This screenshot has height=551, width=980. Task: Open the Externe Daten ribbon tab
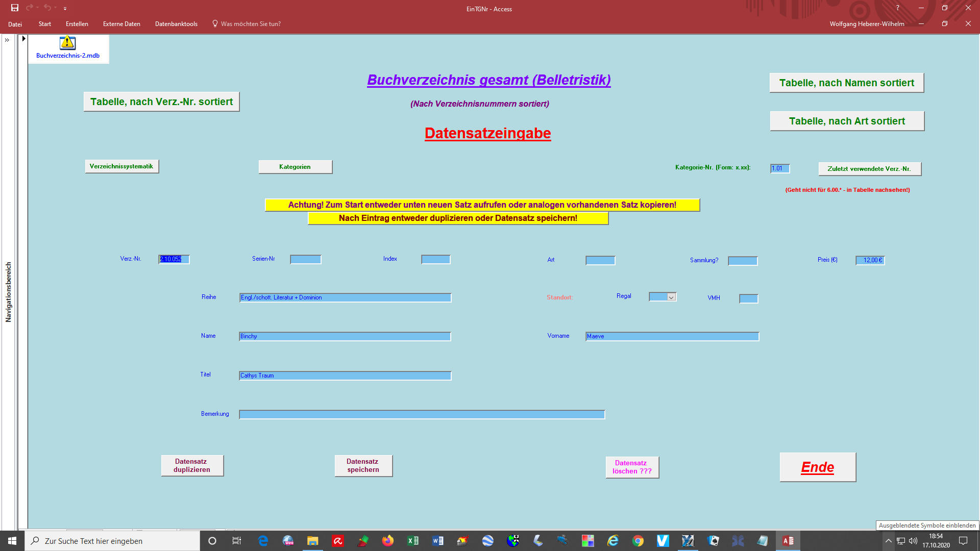click(121, 24)
